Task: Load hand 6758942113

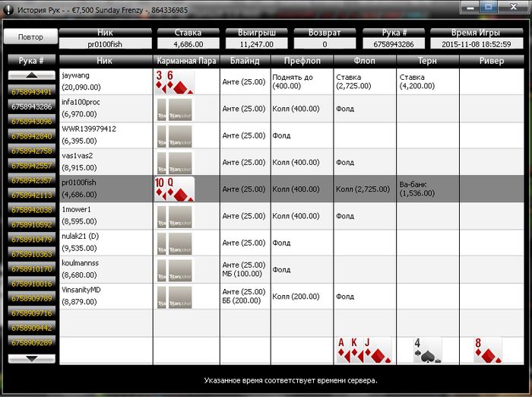Action: coord(32,195)
